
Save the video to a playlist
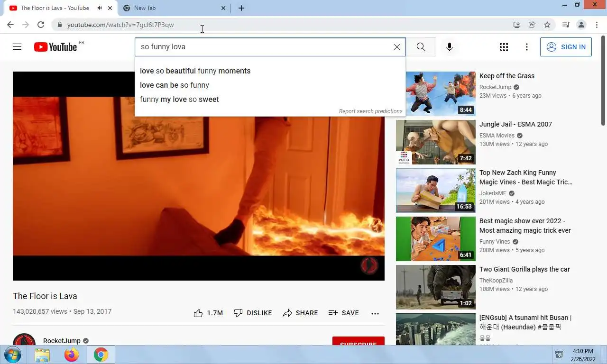pyautogui.click(x=343, y=313)
